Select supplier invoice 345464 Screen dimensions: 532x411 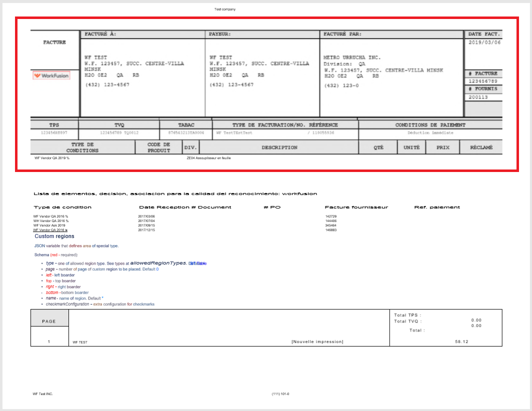click(331, 225)
